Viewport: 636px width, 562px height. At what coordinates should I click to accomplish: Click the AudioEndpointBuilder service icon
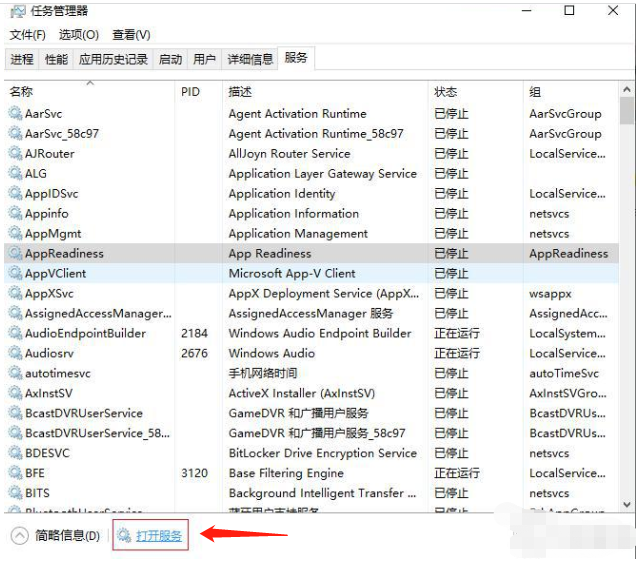[15, 333]
